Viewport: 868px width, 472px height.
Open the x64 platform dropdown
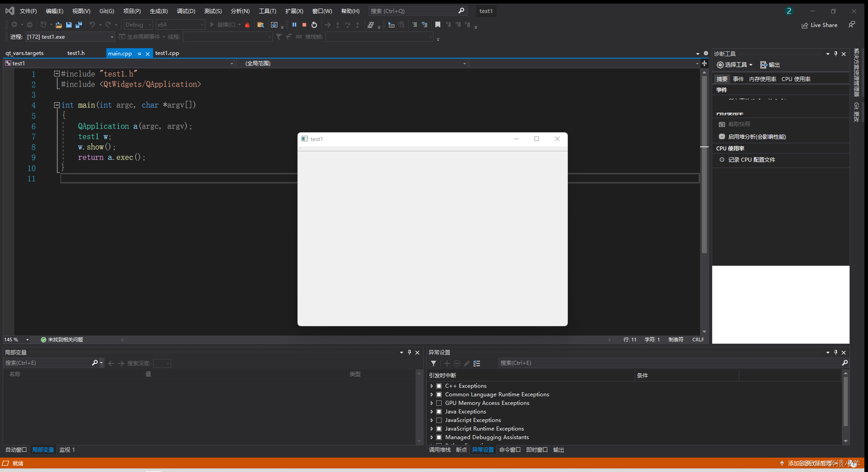[x=181, y=25]
